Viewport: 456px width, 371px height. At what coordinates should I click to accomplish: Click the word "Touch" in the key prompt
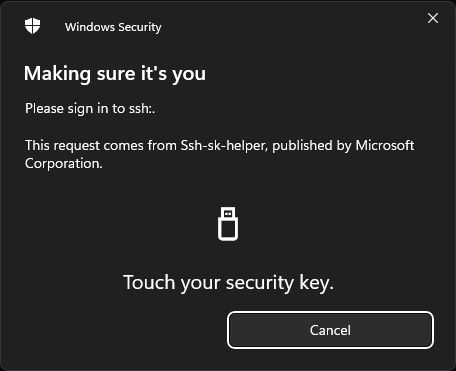click(x=149, y=282)
